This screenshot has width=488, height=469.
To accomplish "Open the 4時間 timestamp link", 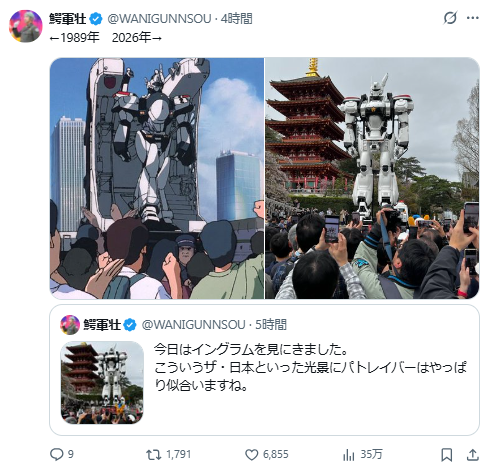I will [236, 19].
